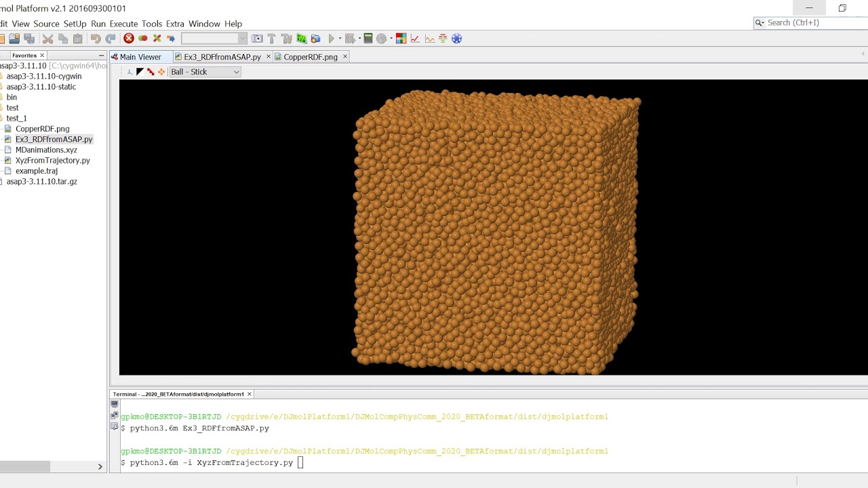Click the multicolor grid palette icon
868x488 pixels.
pyautogui.click(x=401, y=39)
